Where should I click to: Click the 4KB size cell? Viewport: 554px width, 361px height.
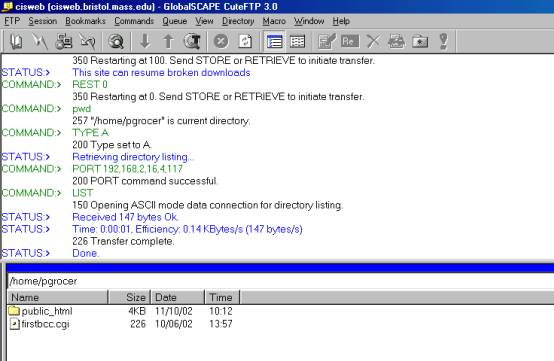tap(137, 311)
